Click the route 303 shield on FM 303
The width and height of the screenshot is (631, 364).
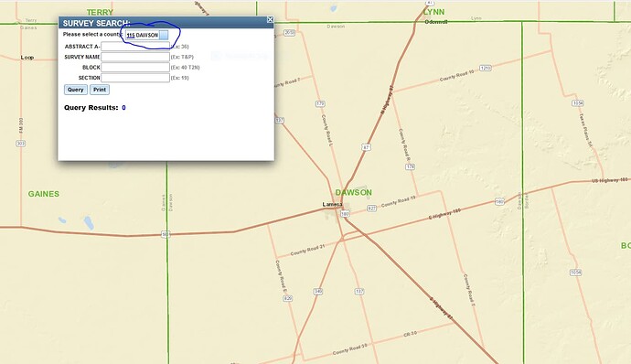coord(20,144)
